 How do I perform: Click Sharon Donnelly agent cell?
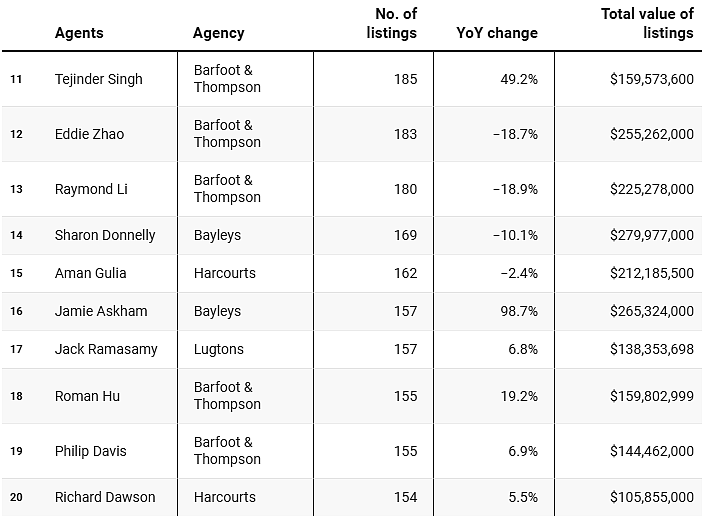[105, 235]
